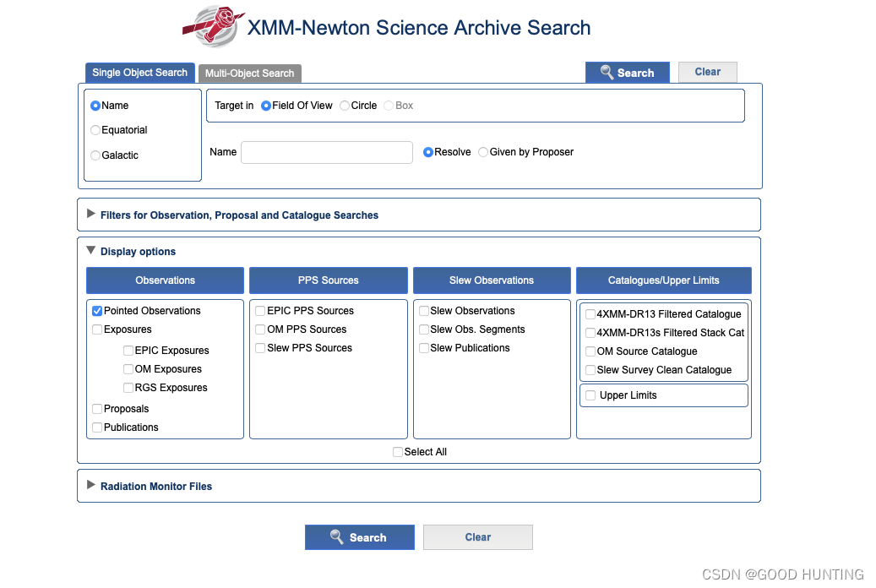Enable Slew Survey Clean Catalogue checkbox

click(x=590, y=369)
